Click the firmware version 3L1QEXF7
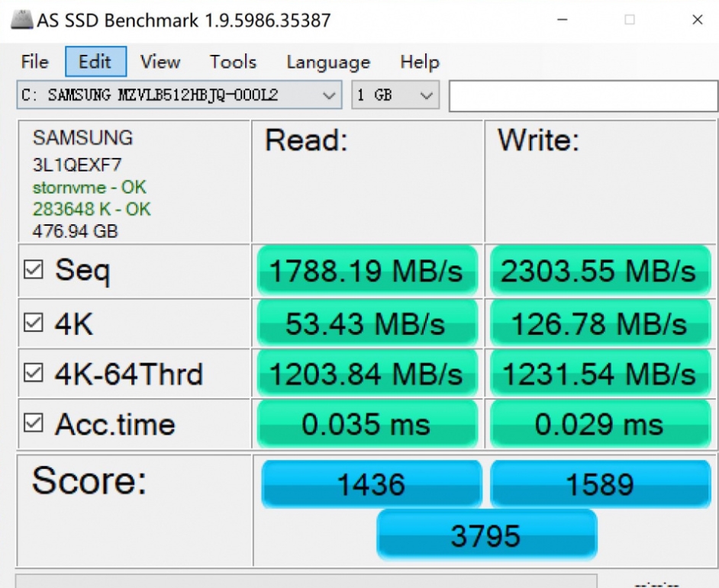This screenshot has height=588, width=719. (77, 165)
